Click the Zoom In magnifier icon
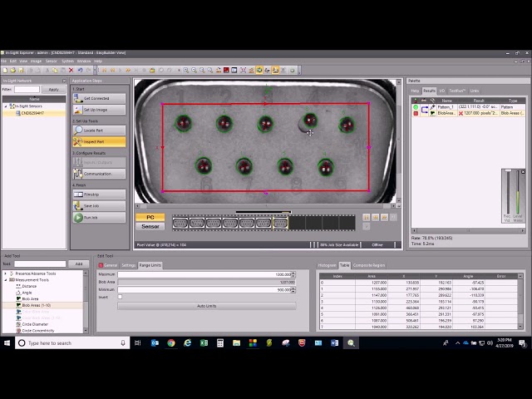Screen dimensions: 532x399 [186, 70]
